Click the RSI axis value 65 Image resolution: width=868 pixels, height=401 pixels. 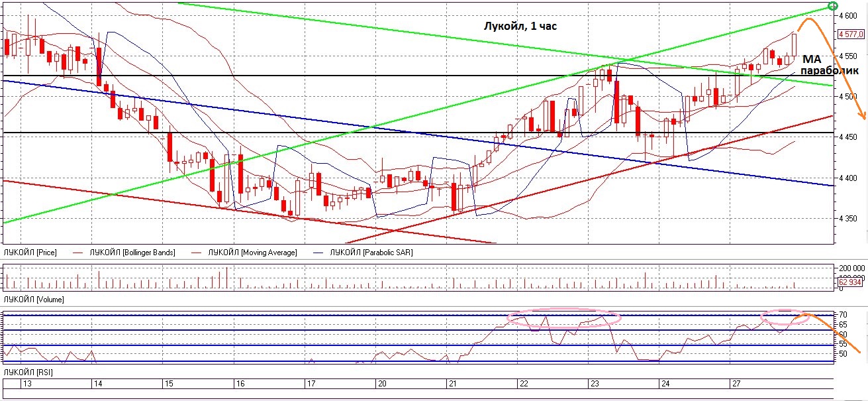pos(844,324)
